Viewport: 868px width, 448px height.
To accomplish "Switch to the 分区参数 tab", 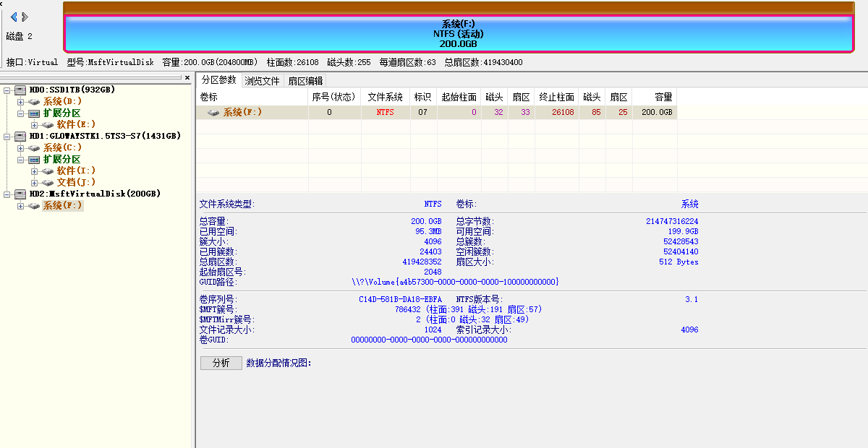I will [218, 80].
